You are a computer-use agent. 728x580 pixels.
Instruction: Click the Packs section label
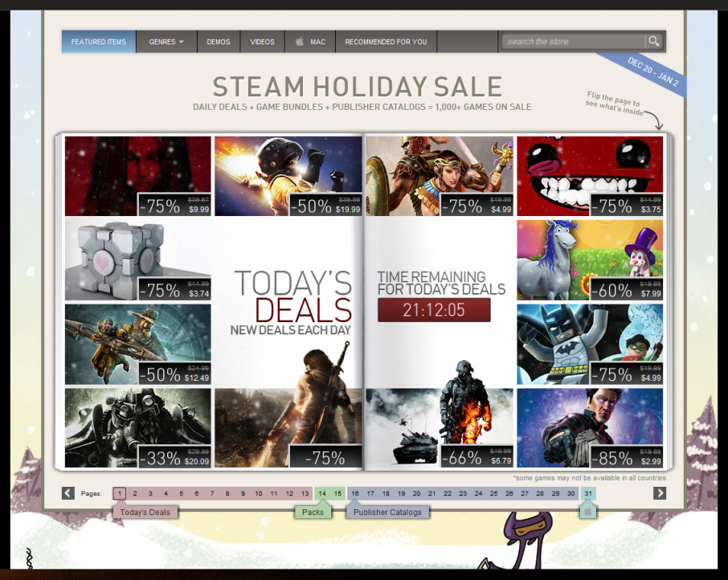point(313,513)
